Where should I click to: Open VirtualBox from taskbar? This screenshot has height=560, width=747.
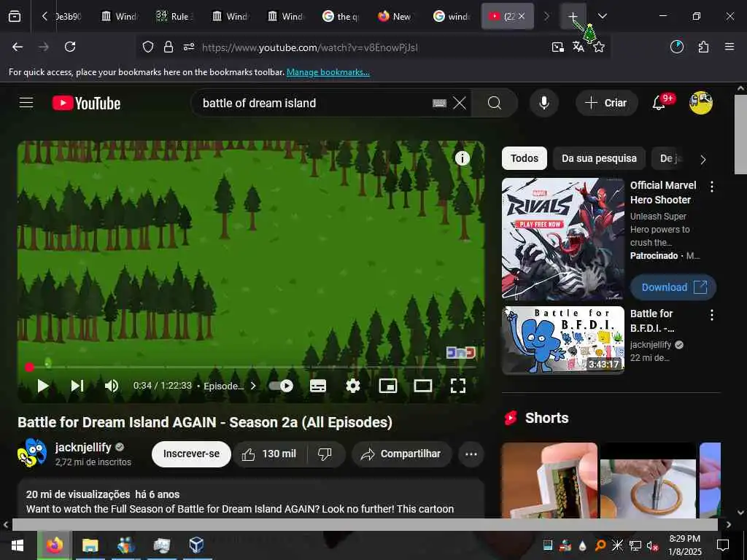click(x=196, y=545)
